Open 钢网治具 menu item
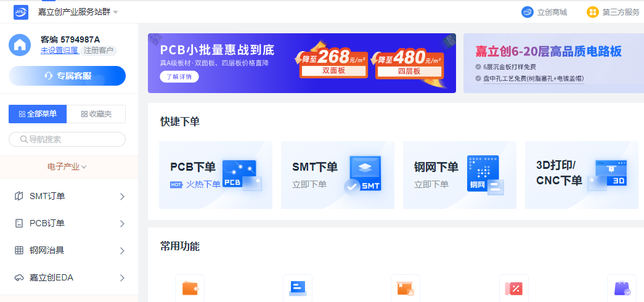 pyautogui.click(x=69, y=250)
